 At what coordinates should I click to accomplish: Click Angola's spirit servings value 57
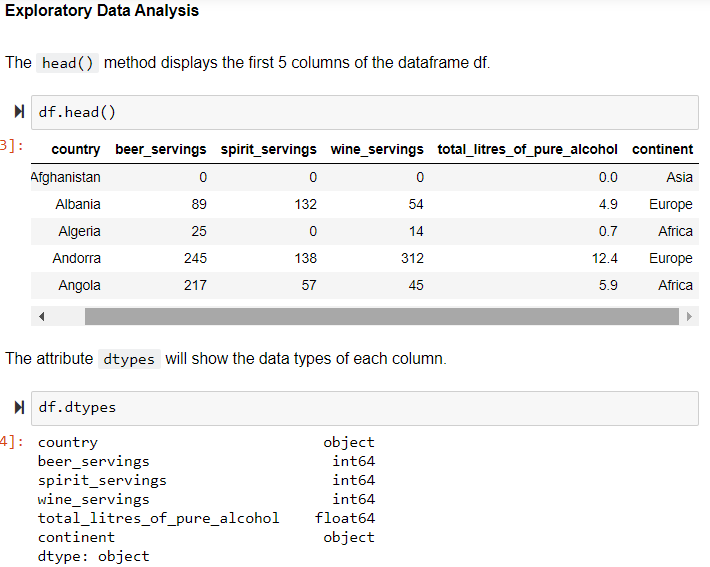tap(309, 285)
